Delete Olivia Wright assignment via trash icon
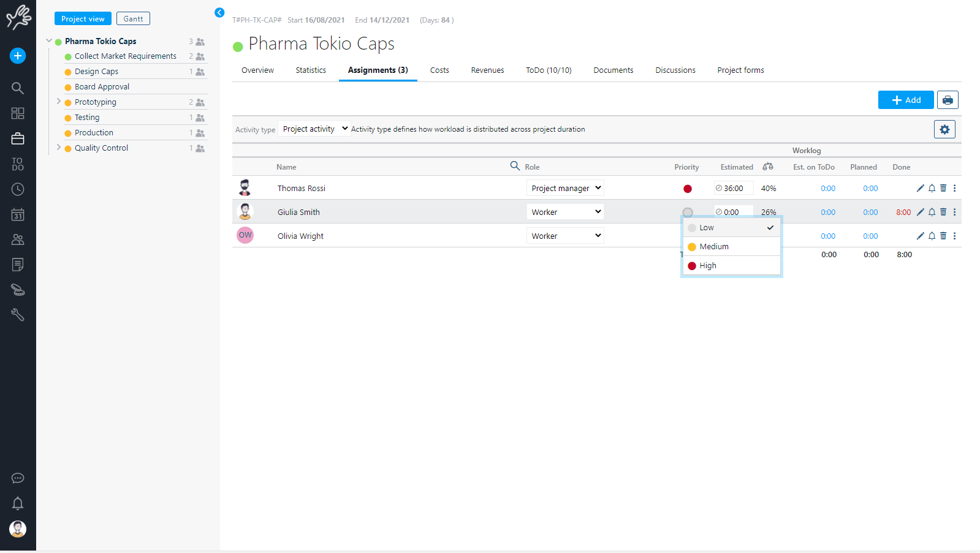The height and width of the screenshot is (553, 980). (943, 236)
